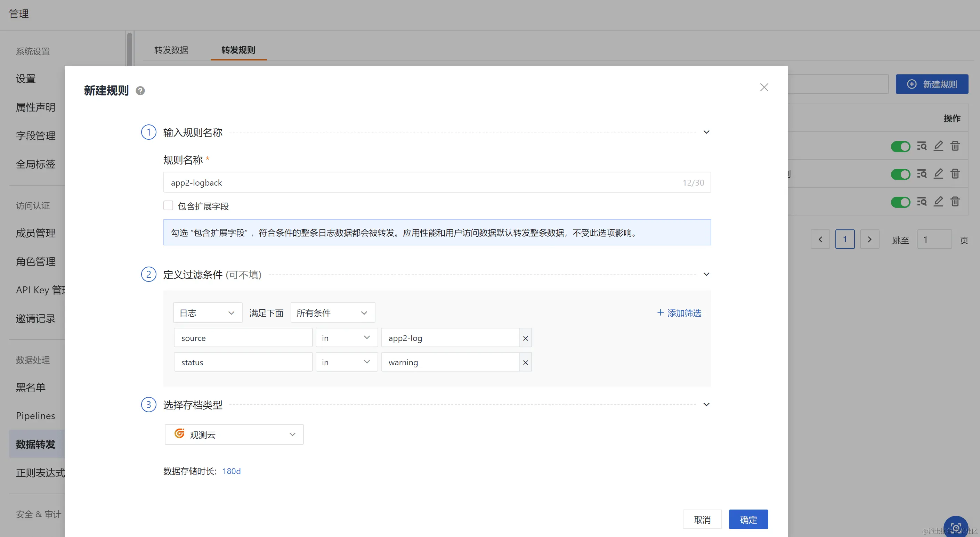Delete the second rule using trash icon
This screenshot has height=537, width=980.
click(x=955, y=174)
